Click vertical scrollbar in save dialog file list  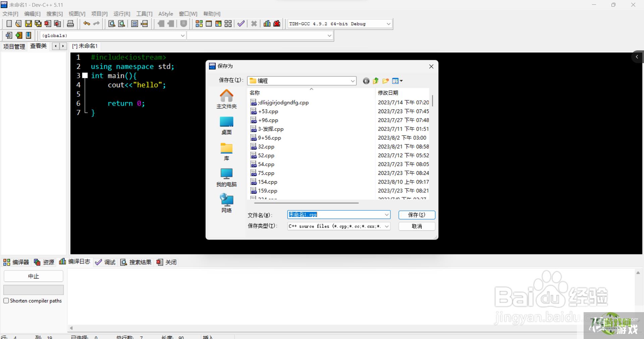pyautogui.click(x=432, y=101)
